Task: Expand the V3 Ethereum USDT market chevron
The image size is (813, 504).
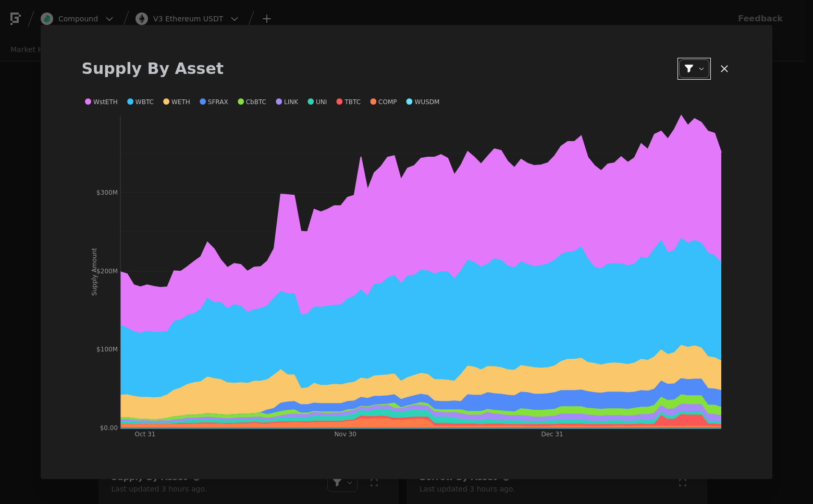Action: (x=235, y=19)
